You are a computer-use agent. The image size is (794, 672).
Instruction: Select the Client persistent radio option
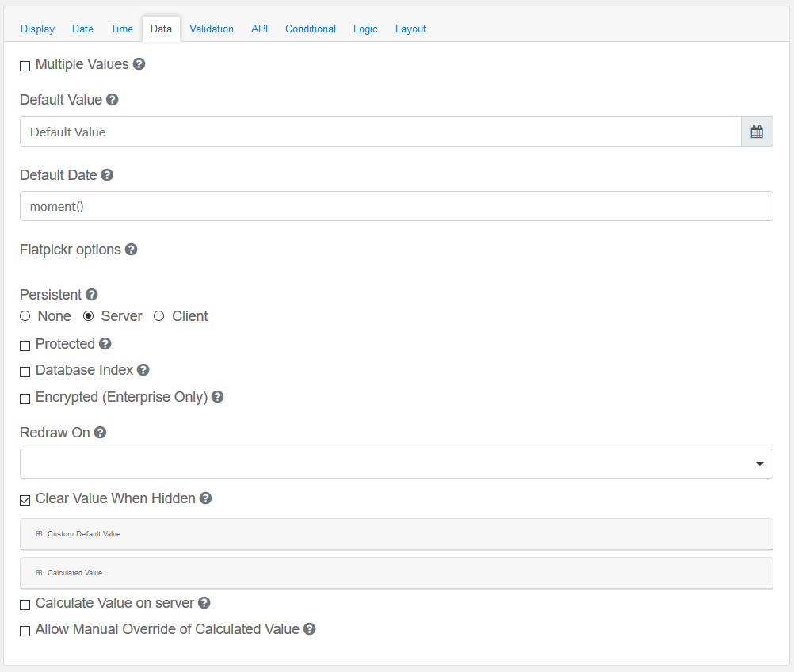(x=159, y=316)
